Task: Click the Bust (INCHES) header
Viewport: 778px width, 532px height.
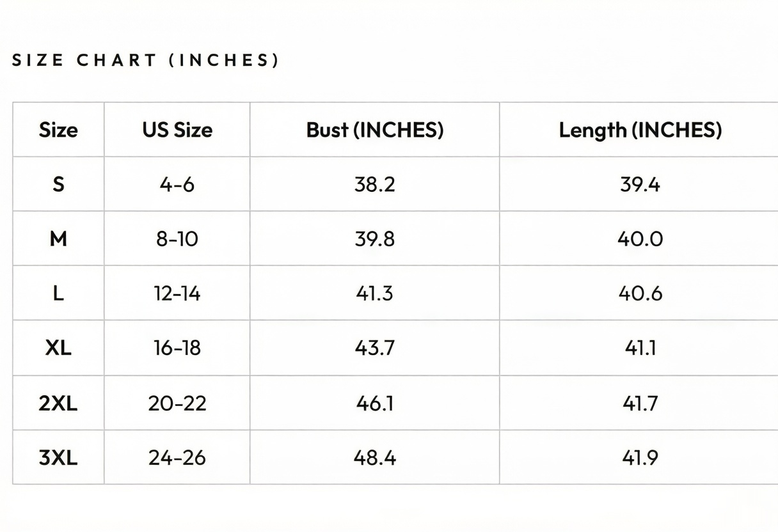Action: click(375, 130)
